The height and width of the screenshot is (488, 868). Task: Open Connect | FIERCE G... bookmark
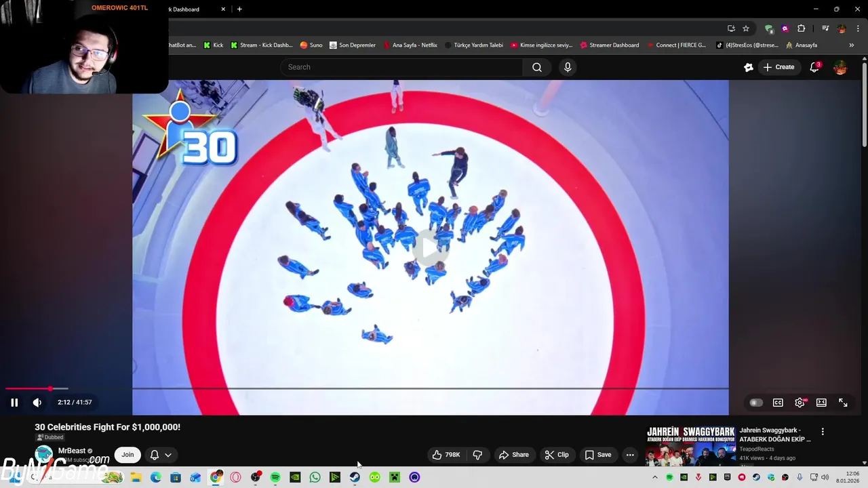tap(676, 45)
